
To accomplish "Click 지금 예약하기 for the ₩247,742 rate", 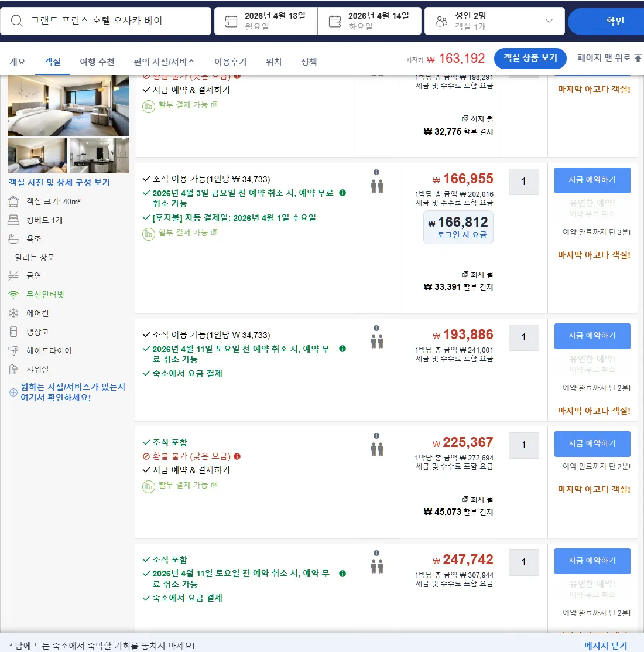I will point(592,561).
